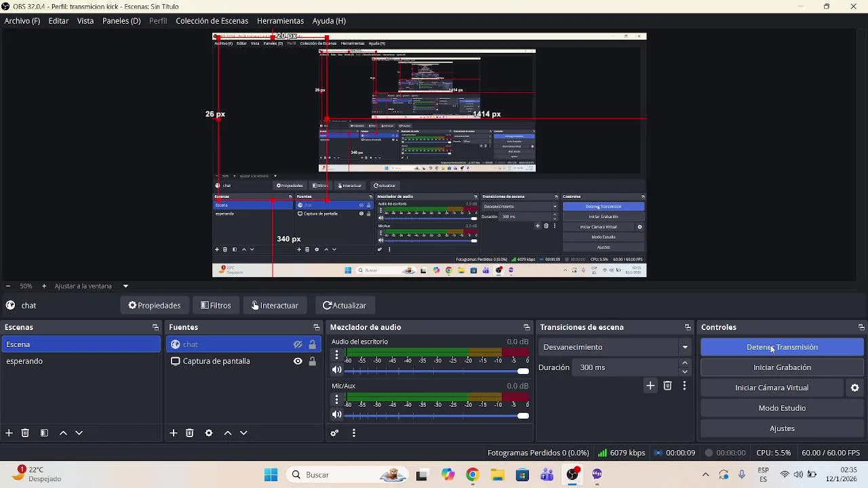This screenshot has height=488, width=868.
Task: Click the Interactuar button
Action: (275, 306)
